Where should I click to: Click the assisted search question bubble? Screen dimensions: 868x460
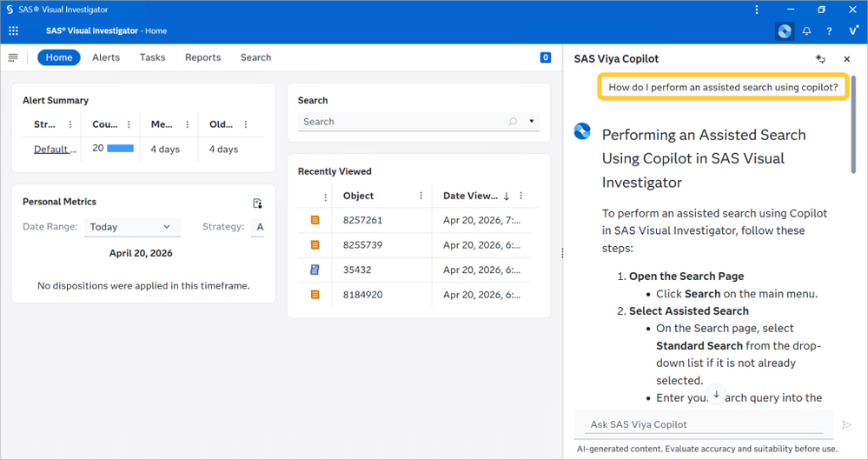[723, 87]
